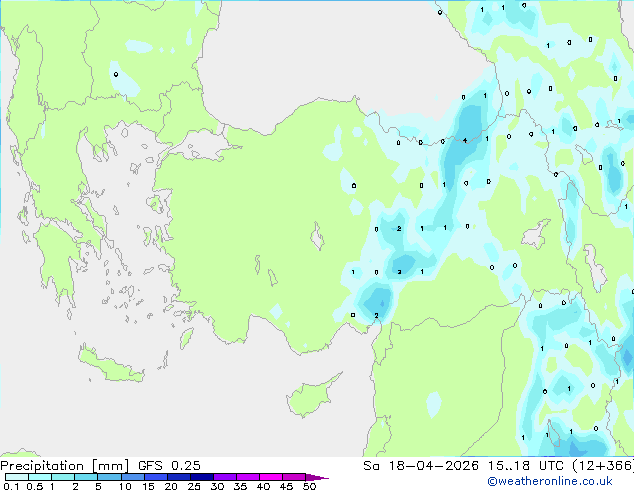Viewport: 634px width, 490px height.
Task: Select the 40–45 mm magenta legend swatch
Action: [271, 477]
